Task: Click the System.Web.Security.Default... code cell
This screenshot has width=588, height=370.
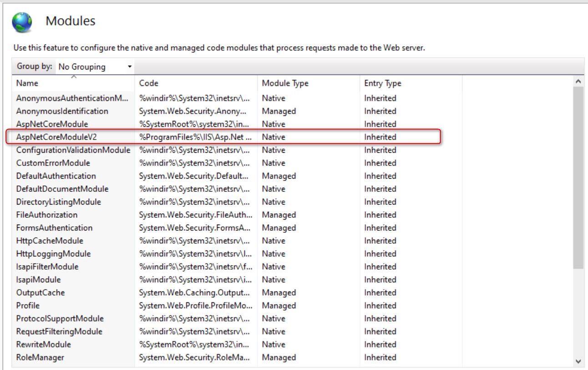Action: (194, 176)
